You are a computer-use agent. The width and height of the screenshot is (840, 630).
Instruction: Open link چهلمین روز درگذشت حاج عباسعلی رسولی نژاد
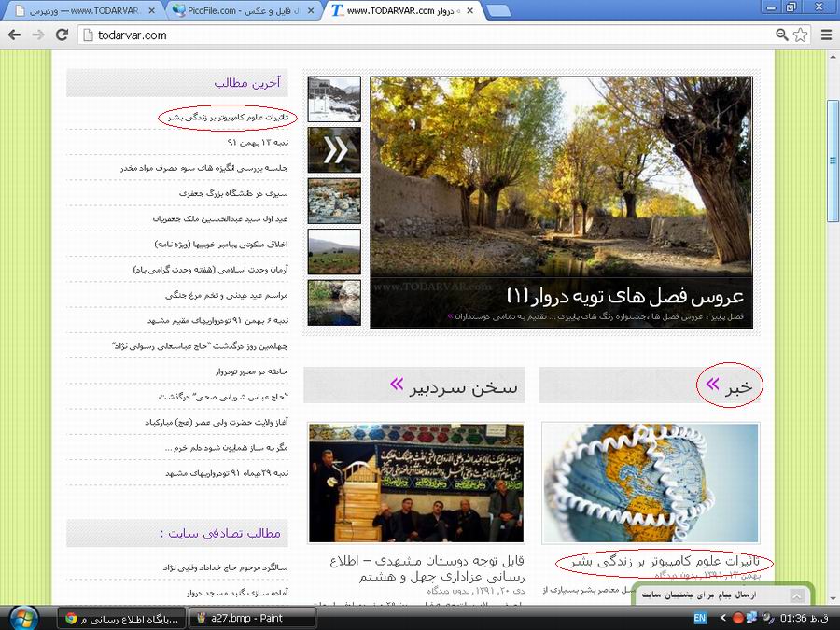coord(200,346)
